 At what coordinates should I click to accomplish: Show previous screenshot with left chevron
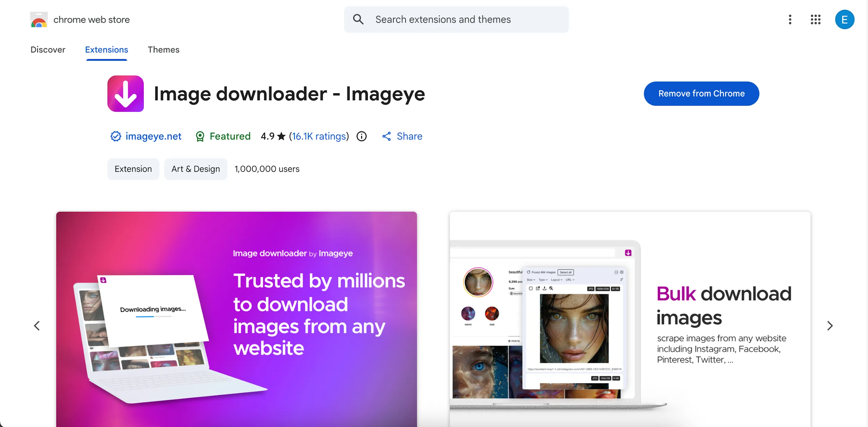tap(37, 326)
